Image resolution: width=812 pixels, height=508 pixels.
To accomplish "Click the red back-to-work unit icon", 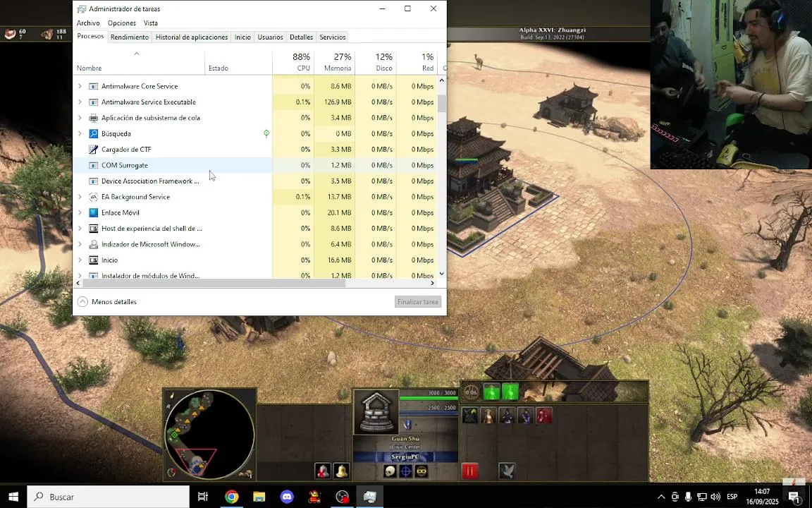I will pyautogui.click(x=323, y=471).
